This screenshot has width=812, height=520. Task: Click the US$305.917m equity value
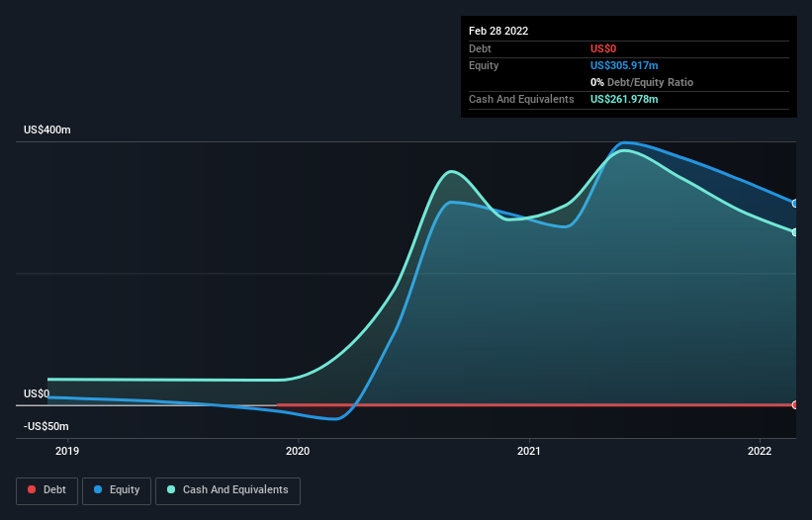coord(624,65)
